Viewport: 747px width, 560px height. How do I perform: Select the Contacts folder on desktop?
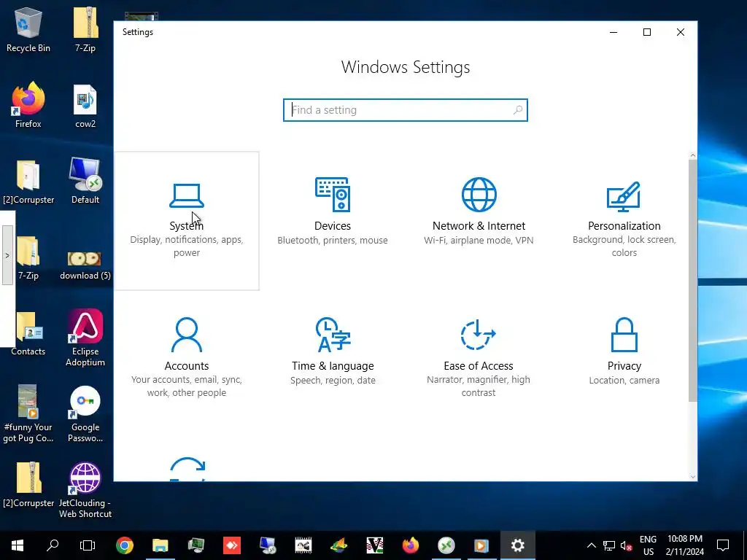[28, 333]
